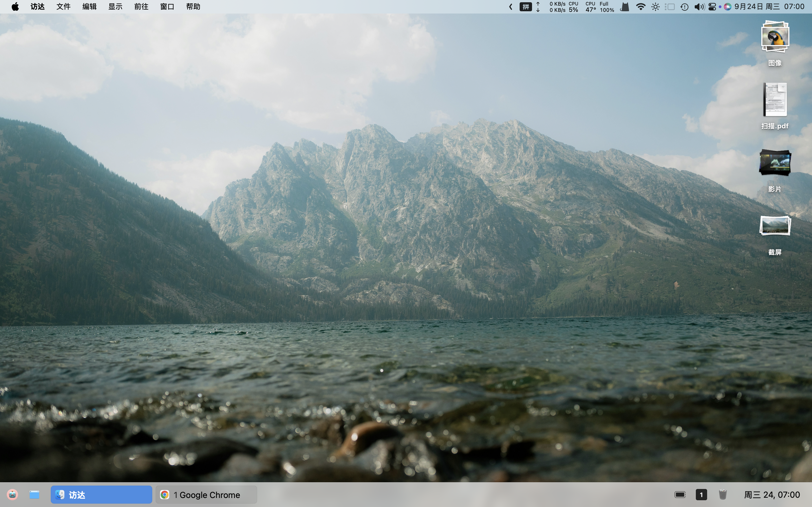Expand hidden menu bar icons chevron

click(511, 7)
